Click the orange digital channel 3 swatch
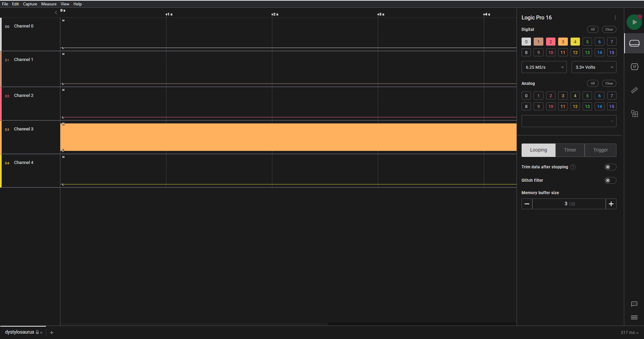The image size is (644, 339). (563, 42)
